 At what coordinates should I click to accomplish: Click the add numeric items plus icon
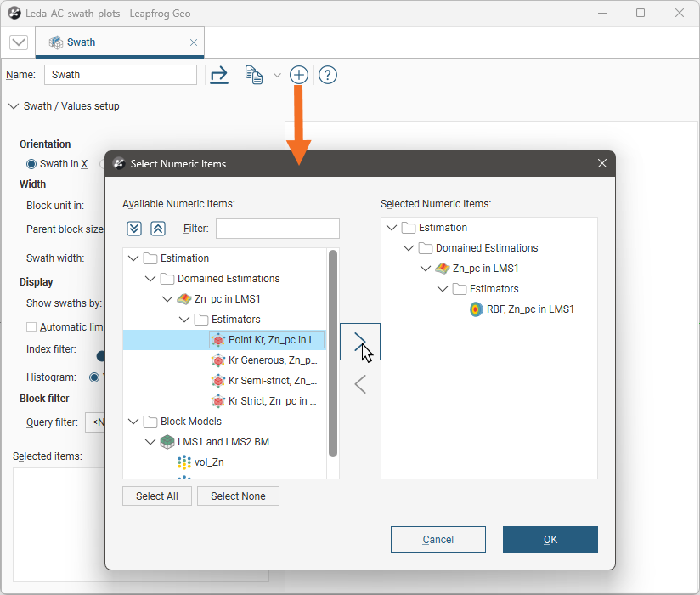[298, 75]
